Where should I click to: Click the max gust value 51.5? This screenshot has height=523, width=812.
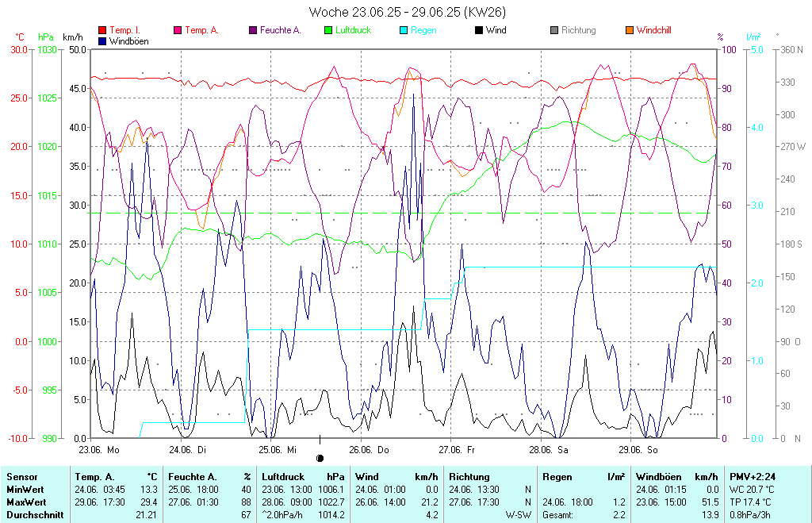tap(710, 502)
